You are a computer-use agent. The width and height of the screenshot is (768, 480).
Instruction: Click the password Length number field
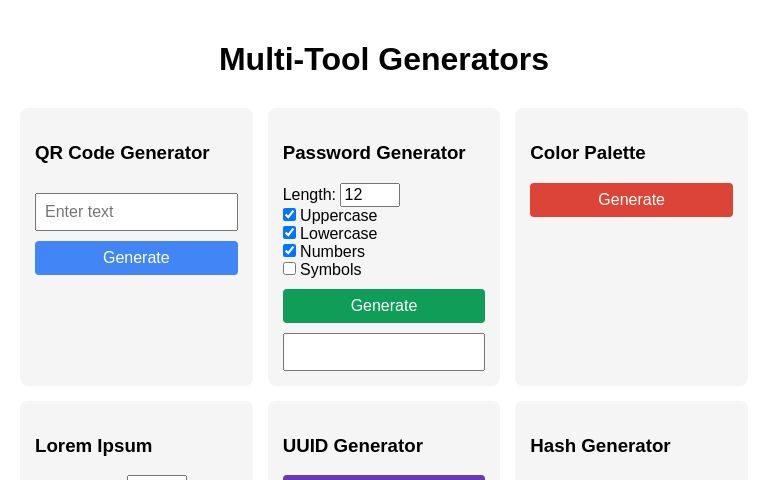[369, 195]
